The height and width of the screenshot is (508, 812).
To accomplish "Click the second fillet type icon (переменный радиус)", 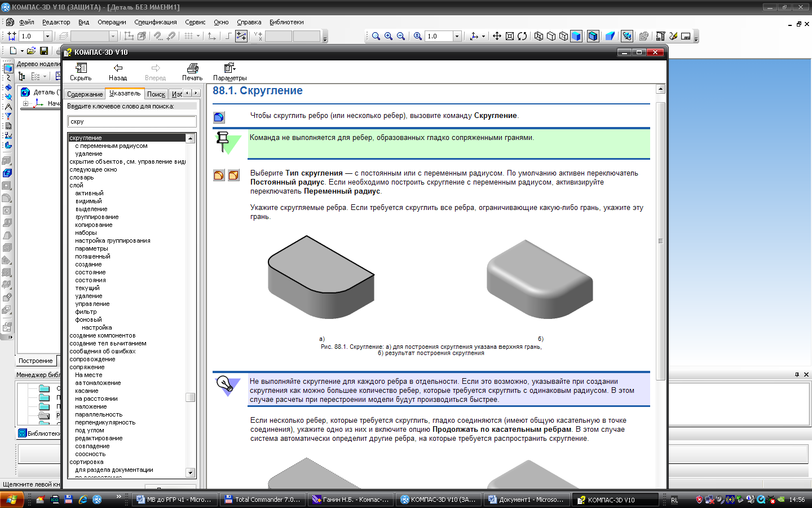I will [233, 176].
